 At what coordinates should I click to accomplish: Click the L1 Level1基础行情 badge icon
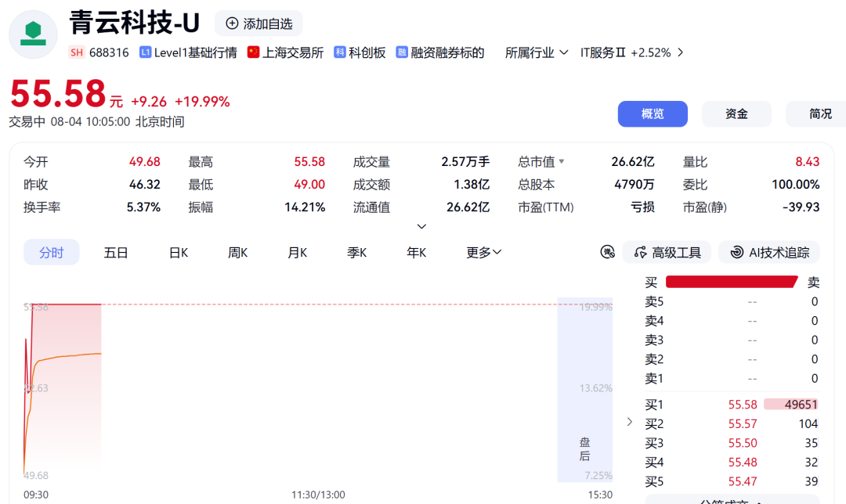145,52
